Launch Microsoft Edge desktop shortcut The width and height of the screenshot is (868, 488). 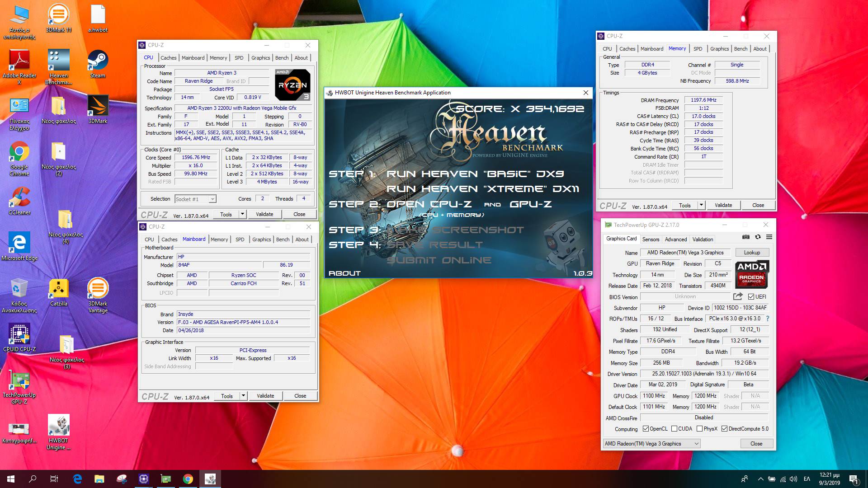(19, 246)
